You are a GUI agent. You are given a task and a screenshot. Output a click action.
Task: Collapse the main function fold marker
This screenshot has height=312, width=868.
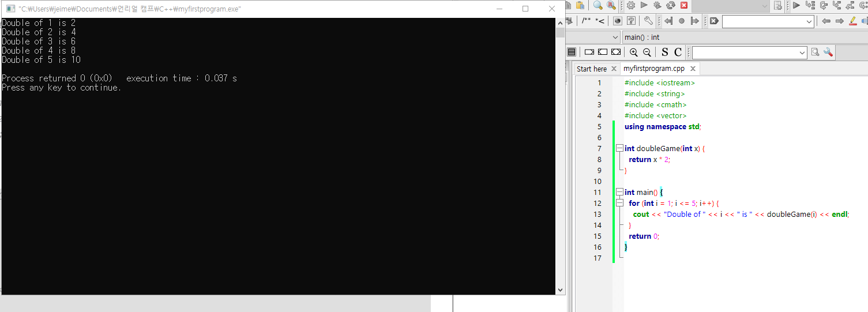click(x=619, y=192)
